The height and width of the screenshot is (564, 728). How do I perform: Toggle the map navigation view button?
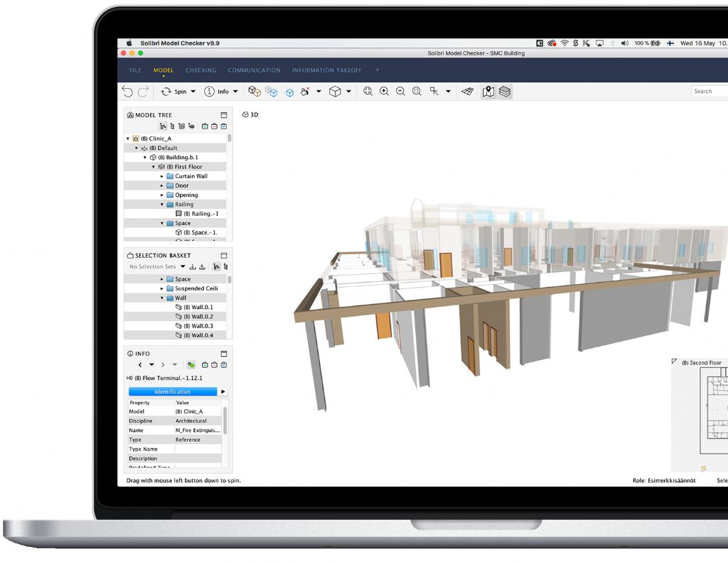pos(488,92)
